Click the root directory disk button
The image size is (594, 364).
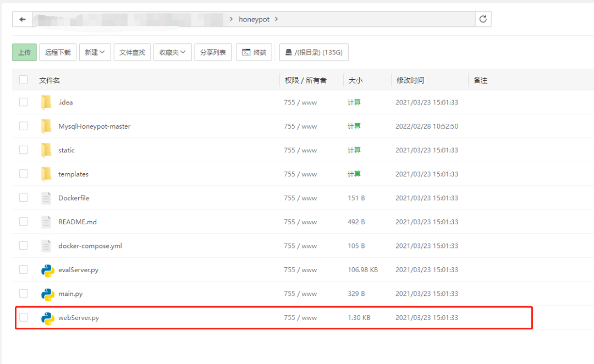click(x=313, y=52)
